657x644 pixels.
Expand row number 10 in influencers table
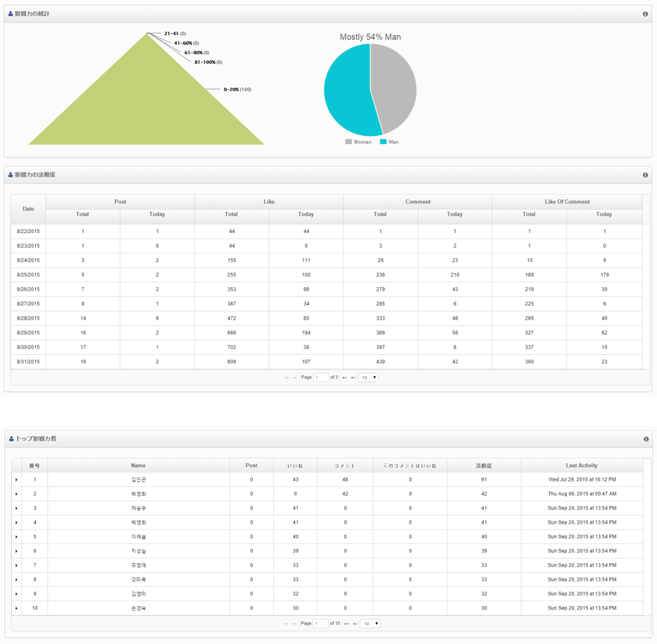pos(16,609)
